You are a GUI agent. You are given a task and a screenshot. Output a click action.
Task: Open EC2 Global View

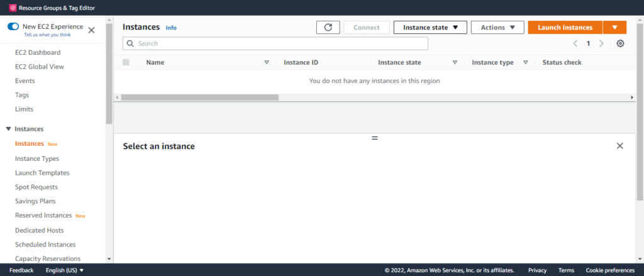[x=40, y=67]
